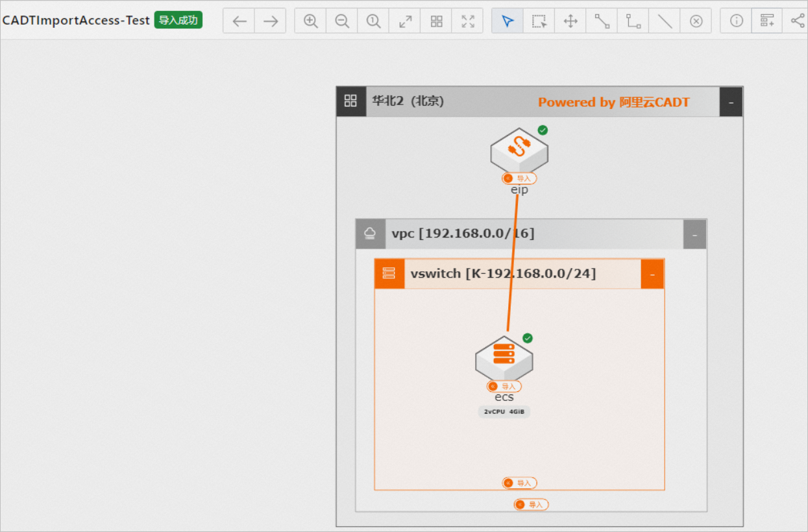Screen dimensions: 808x532
Task: Click the ecs node label
Action: tap(504, 397)
